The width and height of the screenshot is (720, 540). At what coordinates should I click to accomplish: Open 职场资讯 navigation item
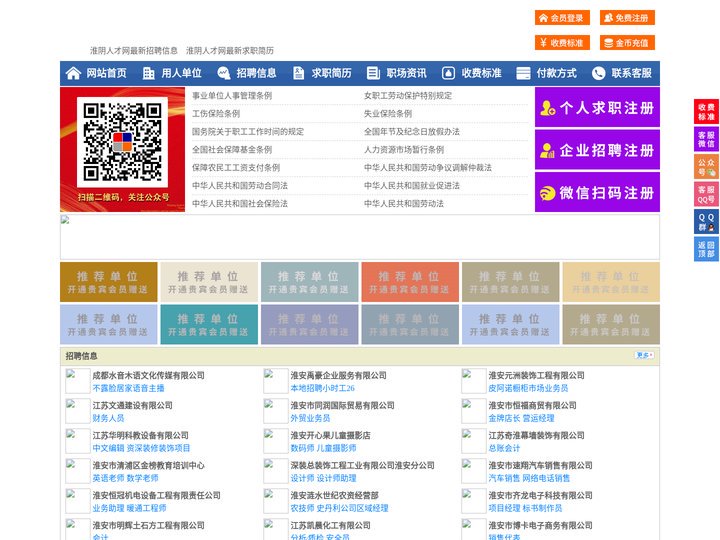[406, 73]
